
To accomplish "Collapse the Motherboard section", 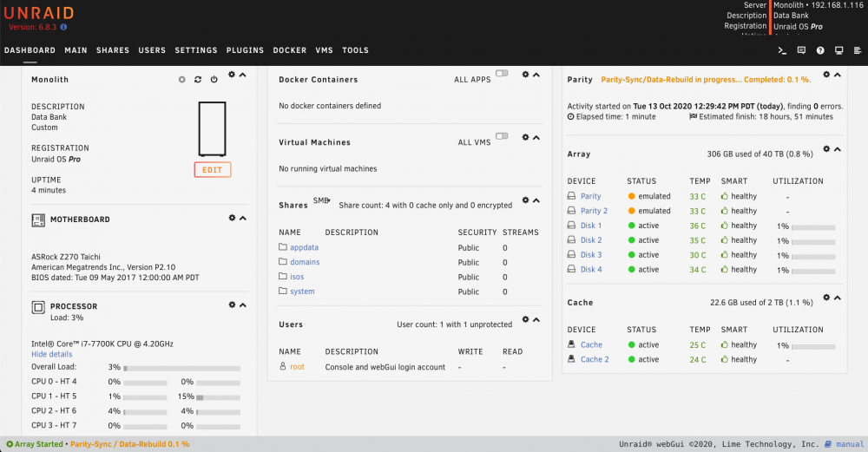I will (x=243, y=218).
